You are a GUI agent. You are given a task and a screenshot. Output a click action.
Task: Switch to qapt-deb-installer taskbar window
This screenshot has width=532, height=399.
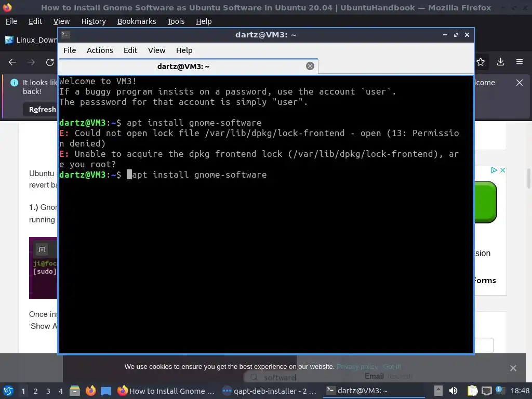(x=269, y=391)
